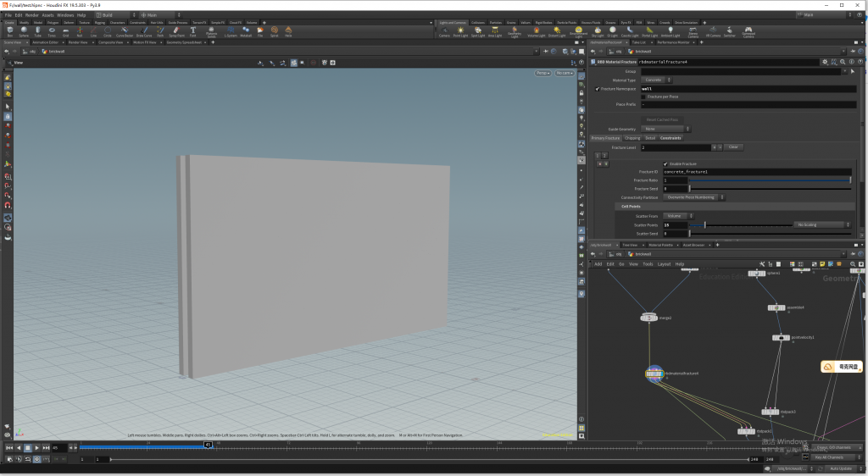Click the Fracture ID text field
Image resolution: width=868 pixels, height=476 pixels.
(x=757, y=172)
